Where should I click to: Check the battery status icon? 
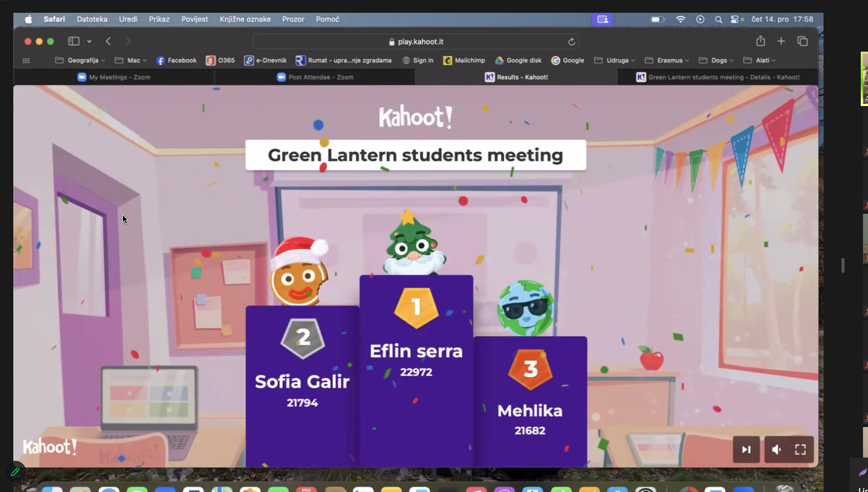click(658, 19)
